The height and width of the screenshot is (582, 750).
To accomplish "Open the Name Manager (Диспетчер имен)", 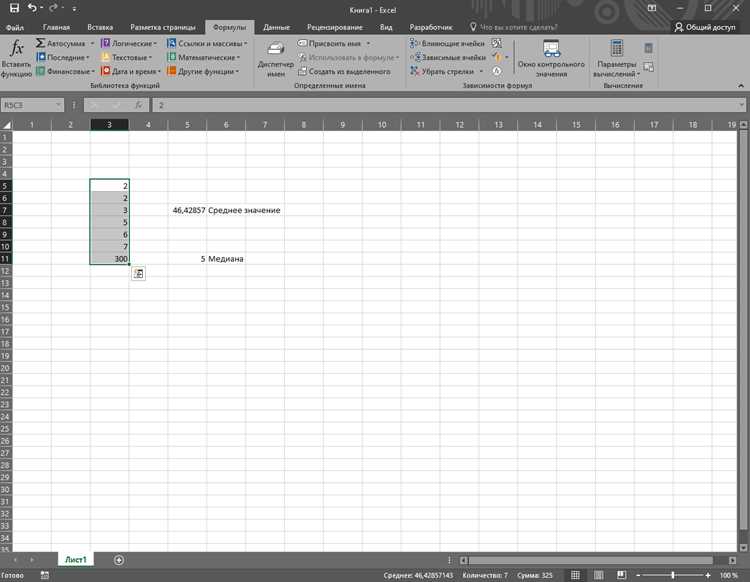I will 276,59.
